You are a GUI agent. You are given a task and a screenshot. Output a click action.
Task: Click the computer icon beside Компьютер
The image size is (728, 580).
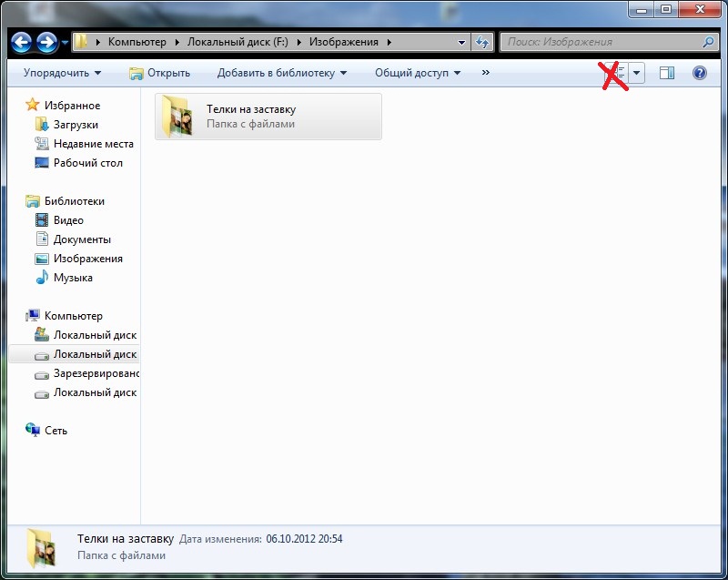(33, 315)
